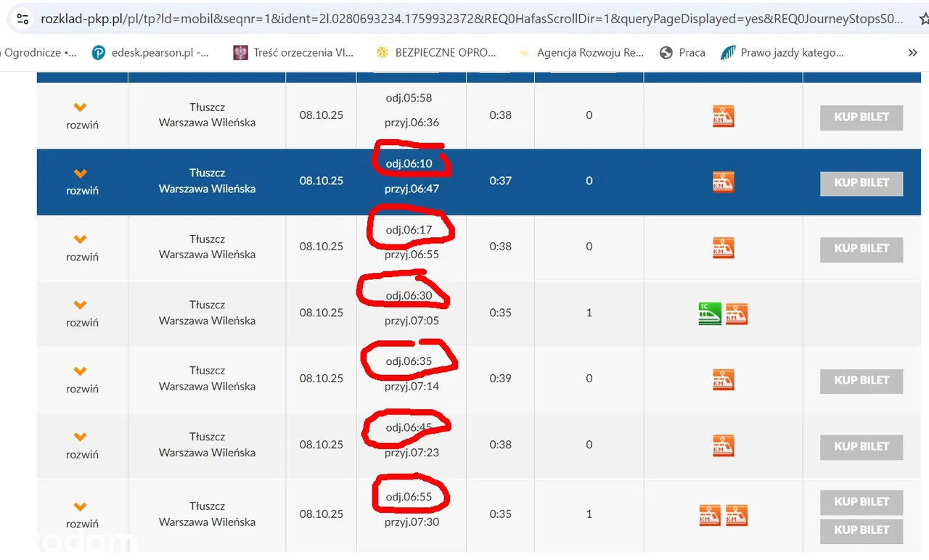
Task: Click the browser address bar URL
Action: 472,20
